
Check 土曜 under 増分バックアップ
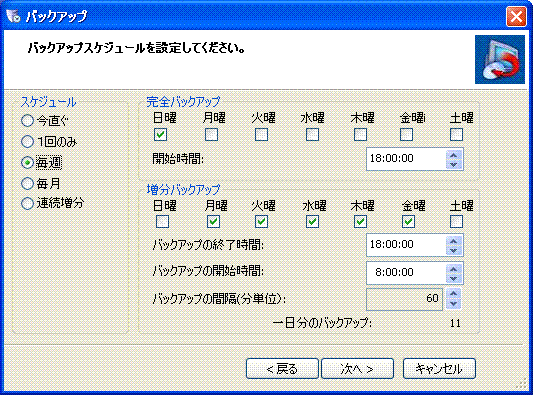457,222
